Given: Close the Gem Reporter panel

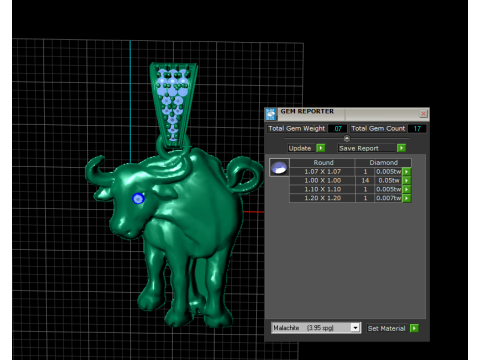Looking at the screenshot, I should coord(423,114).
